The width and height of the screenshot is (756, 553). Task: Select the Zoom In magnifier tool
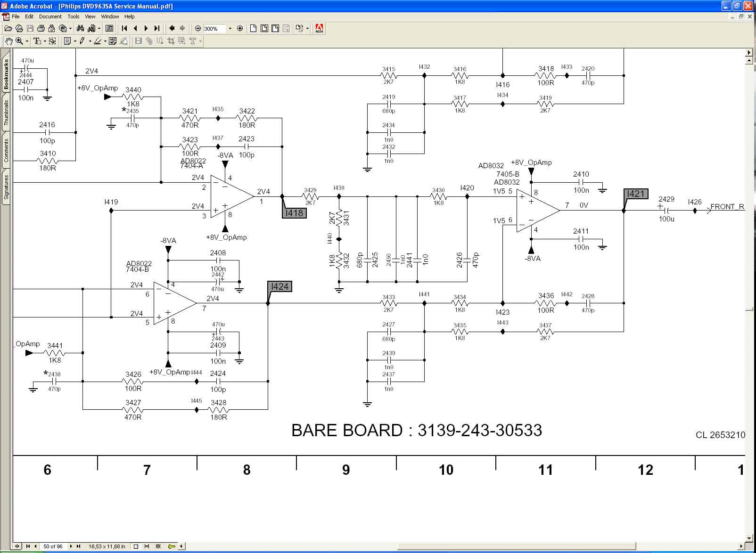point(19,41)
